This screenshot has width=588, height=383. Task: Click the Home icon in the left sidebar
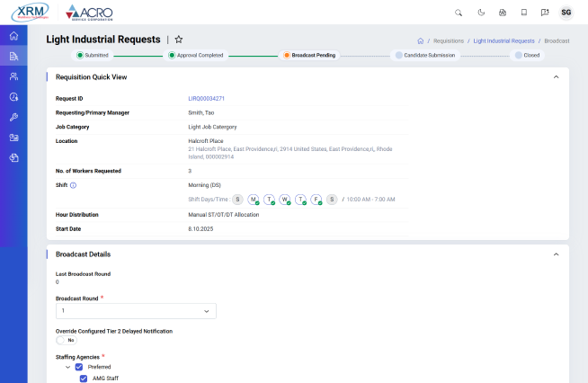tap(13, 36)
